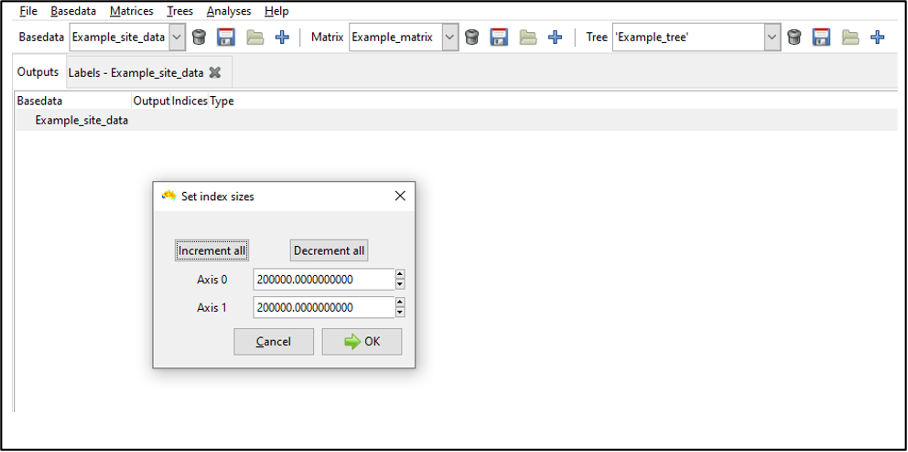Open the Analyses menu
This screenshot has height=452, width=908.
click(x=230, y=11)
